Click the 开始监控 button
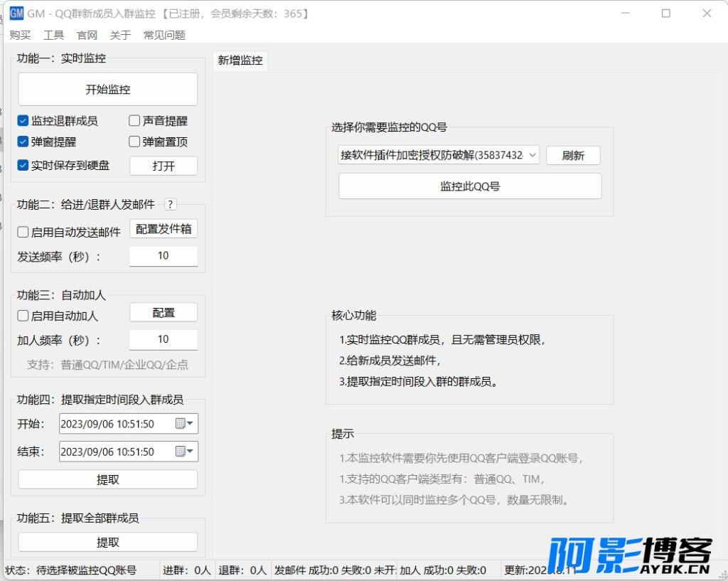The image size is (728, 581). coord(108,89)
